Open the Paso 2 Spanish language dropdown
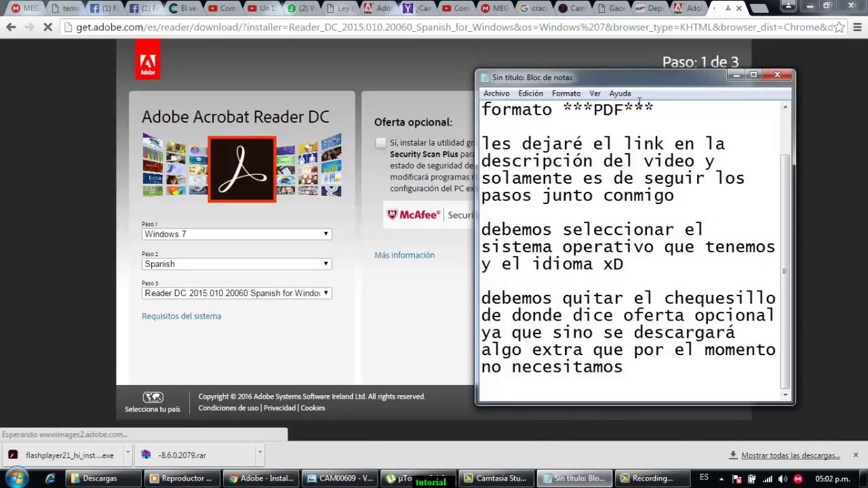The height and width of the screenshot is (488, 868). point(237,264)
